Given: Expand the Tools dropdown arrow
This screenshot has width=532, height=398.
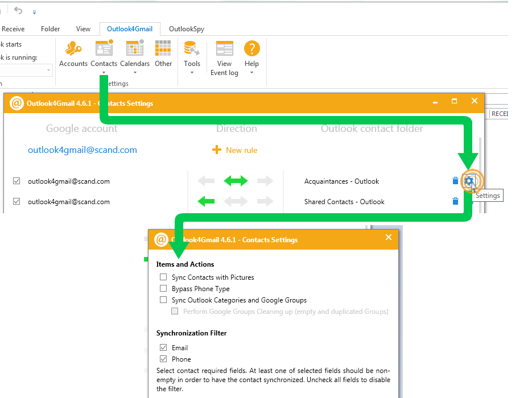Looking at the screenshot, I should [192, 73].
